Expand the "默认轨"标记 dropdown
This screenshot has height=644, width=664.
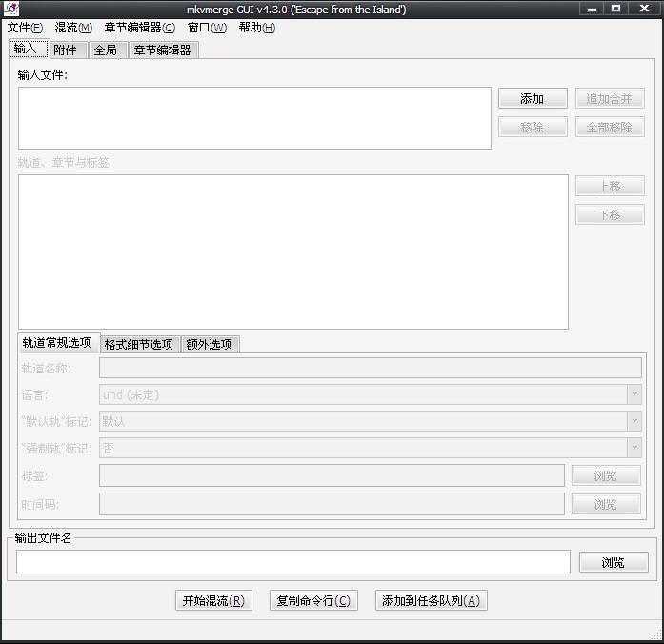coord(634,421)
